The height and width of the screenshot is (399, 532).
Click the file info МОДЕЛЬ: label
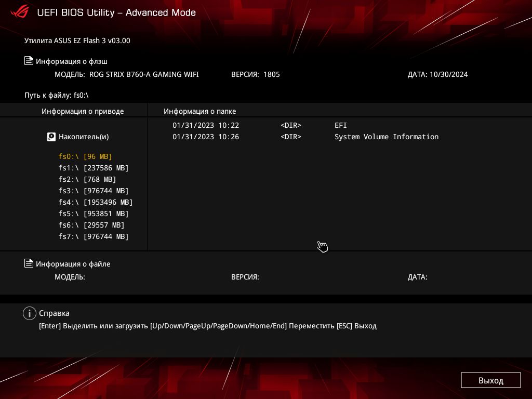tap(70, 277)
